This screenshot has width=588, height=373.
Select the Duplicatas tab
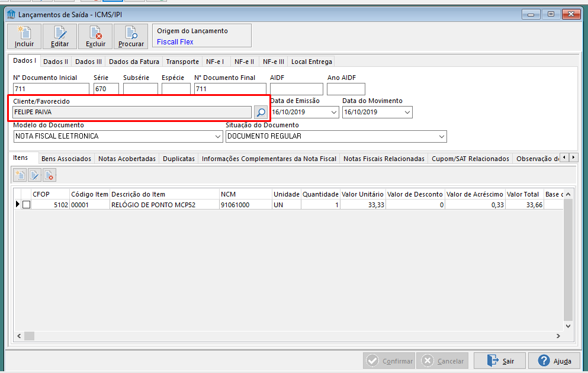pos(178,159)
